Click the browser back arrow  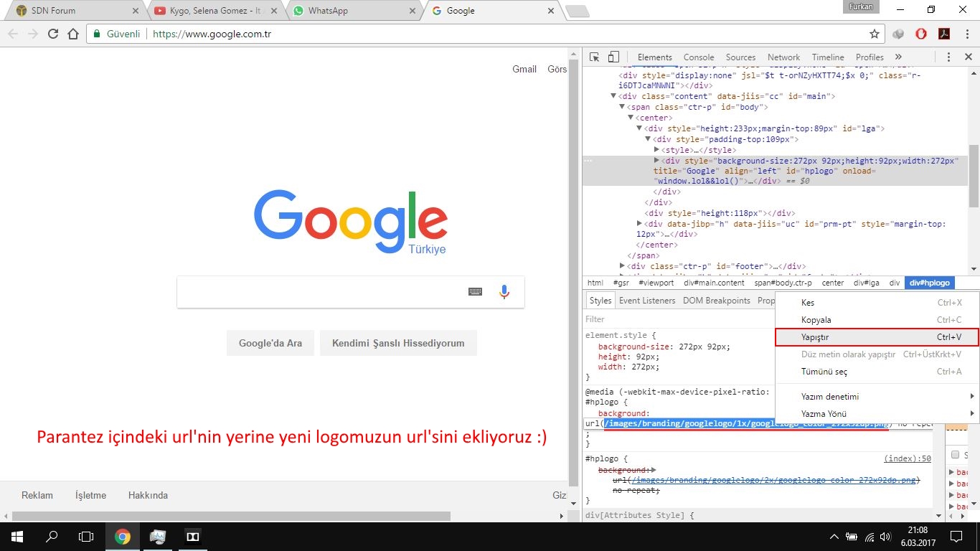(12, 34)
